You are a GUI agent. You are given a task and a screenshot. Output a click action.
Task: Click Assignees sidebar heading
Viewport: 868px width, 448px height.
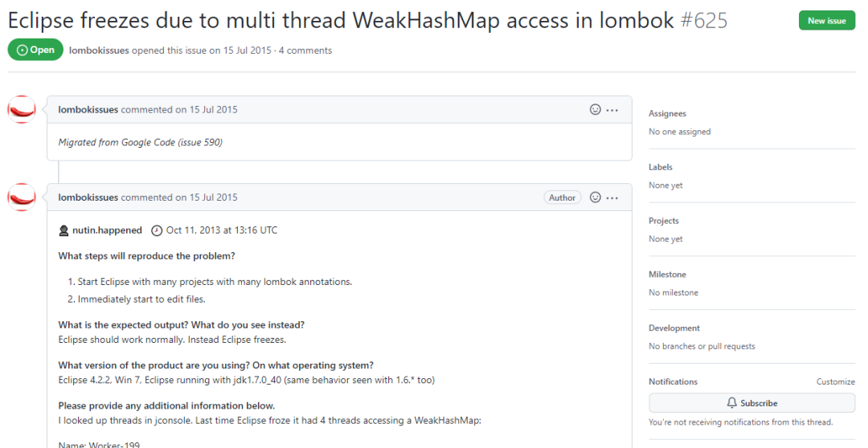[x=667, y=113]
